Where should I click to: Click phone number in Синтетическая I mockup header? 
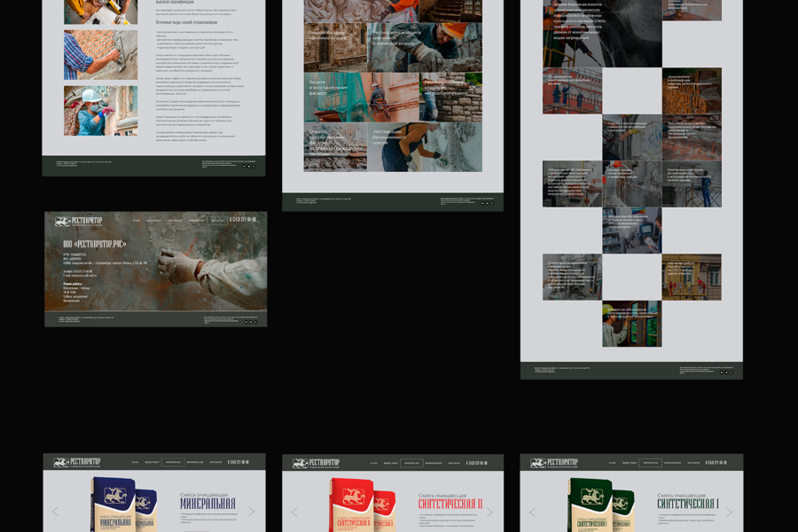coord(716,463)
